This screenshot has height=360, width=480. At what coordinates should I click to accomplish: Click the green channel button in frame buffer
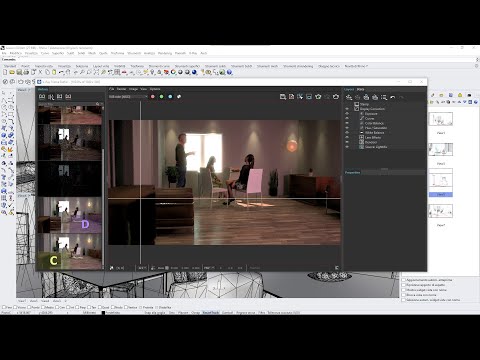[x=162, y=97]
